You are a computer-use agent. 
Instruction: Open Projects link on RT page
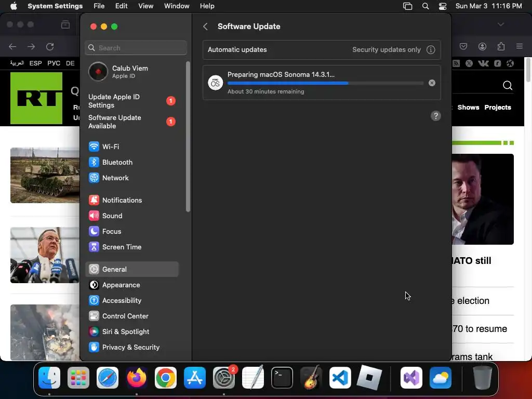[x=498, y=107]
